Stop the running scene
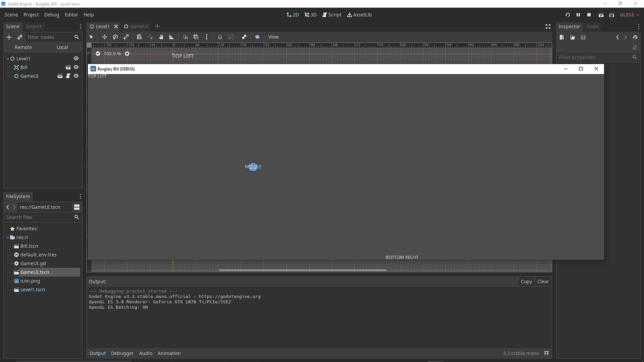This screenshot has width=644, height=362. [x=589, y=14]
